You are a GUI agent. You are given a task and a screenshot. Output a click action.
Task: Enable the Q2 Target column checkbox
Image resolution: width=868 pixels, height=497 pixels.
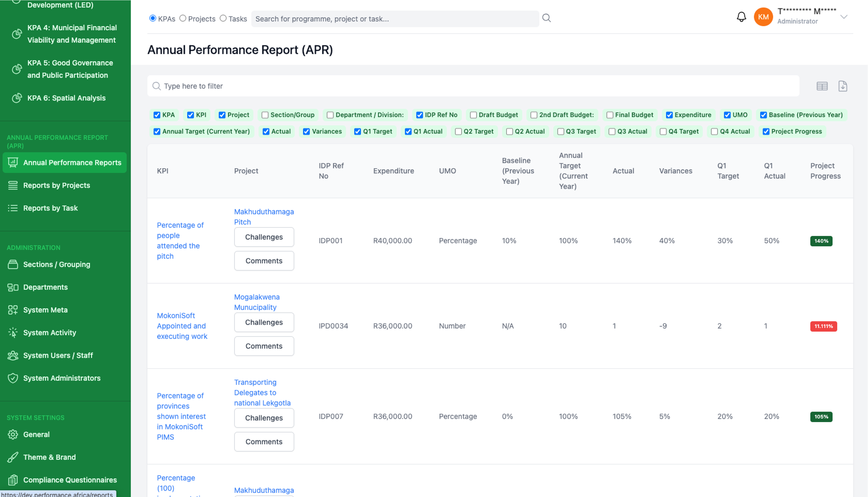point(458,132)
